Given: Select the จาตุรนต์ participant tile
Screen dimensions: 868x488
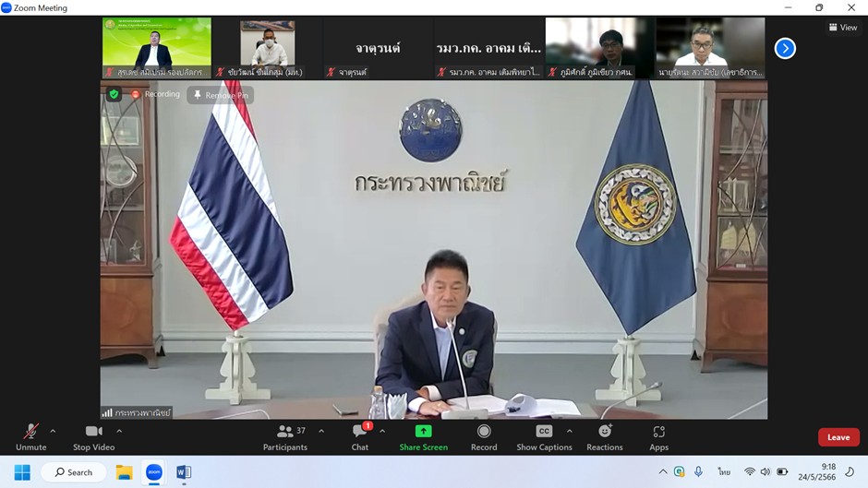Looking at the screenshot, I should pyautogui.click(x=378, y=48).
